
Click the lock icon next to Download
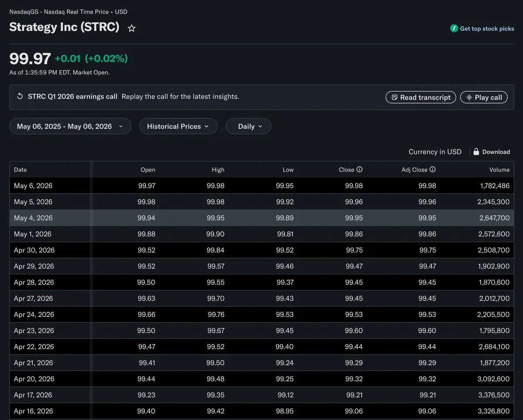(476, 152)
